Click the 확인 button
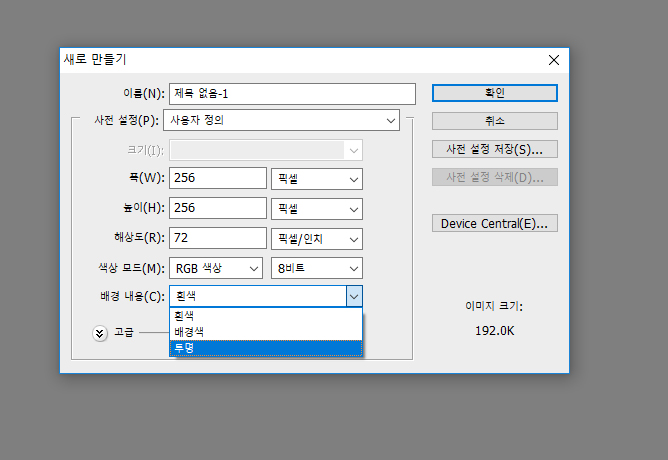This screenshot has width=668, height=460. 495,93
